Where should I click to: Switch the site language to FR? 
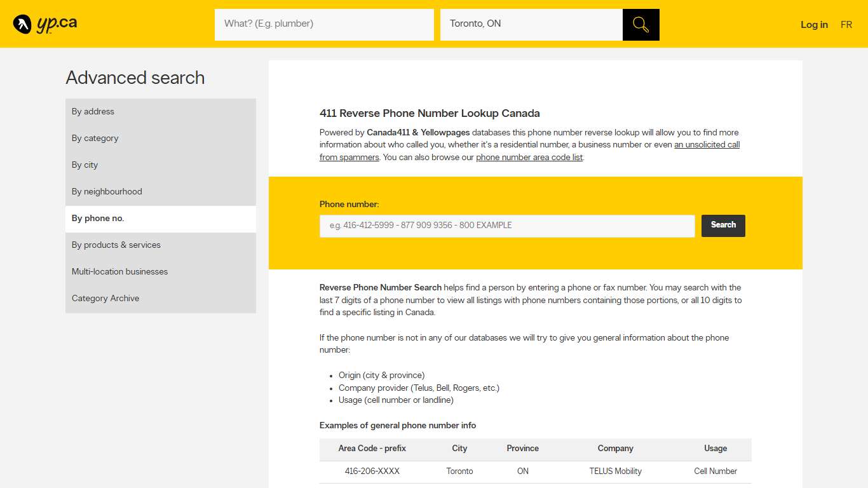coord(846,25)
